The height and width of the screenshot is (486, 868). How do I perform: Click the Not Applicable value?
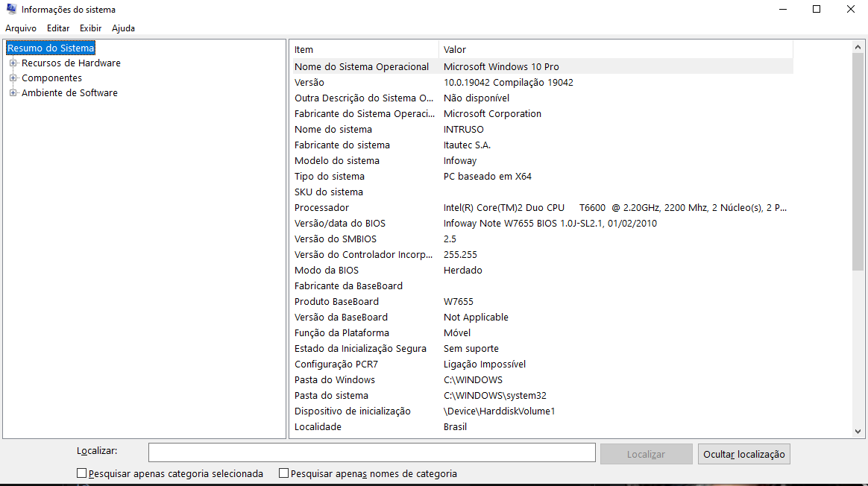coord(476,318)
